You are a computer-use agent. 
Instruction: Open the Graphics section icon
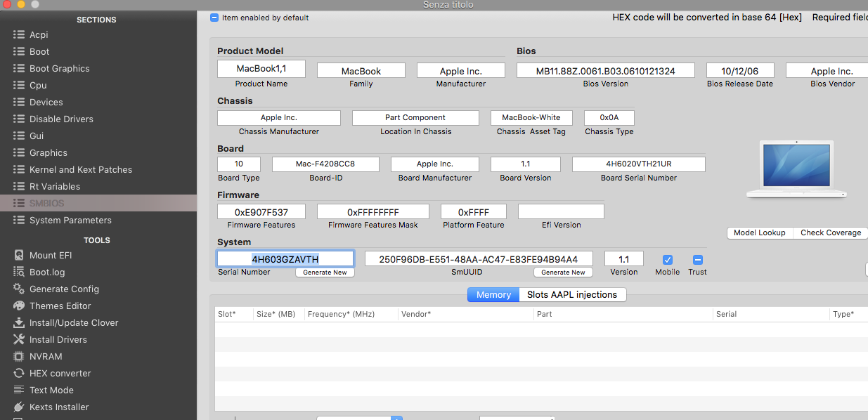pyautogui.click(x=19, y=152)
